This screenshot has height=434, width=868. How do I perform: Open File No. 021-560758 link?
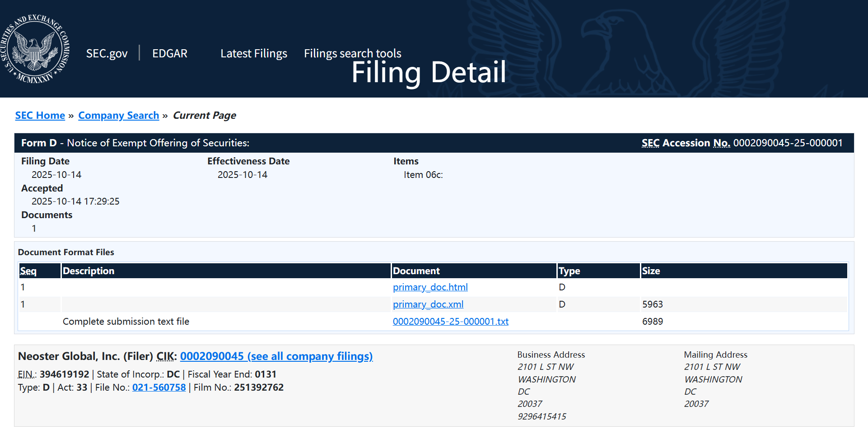[x=159, y=387]
